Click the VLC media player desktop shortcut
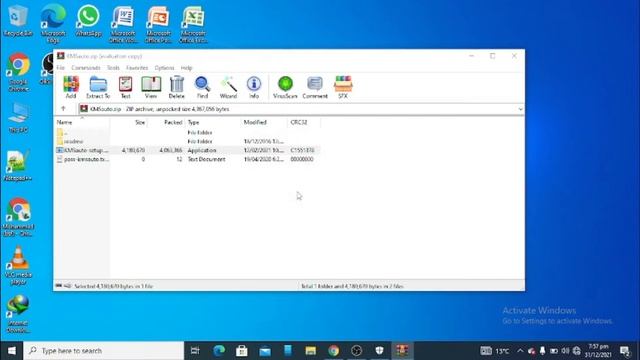The height and width of the screenshot is (360, 640). (18, 265)
